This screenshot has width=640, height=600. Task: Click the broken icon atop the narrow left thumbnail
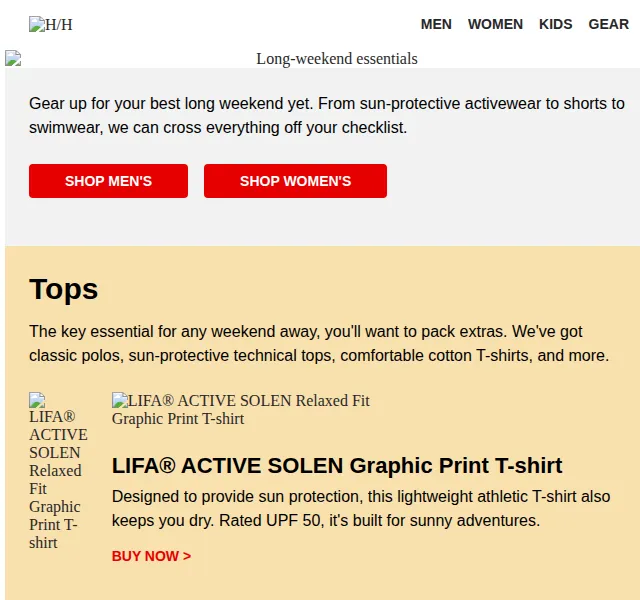[x=37, y=400]
